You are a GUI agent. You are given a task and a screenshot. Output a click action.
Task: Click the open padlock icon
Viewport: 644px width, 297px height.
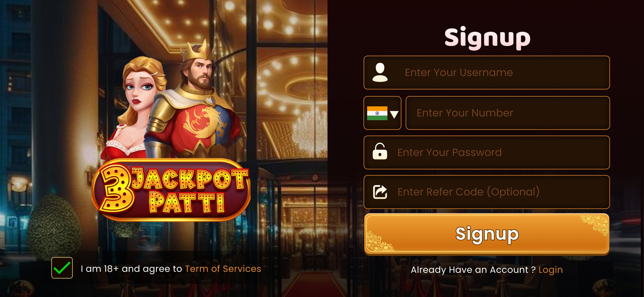tap(380, 151)
